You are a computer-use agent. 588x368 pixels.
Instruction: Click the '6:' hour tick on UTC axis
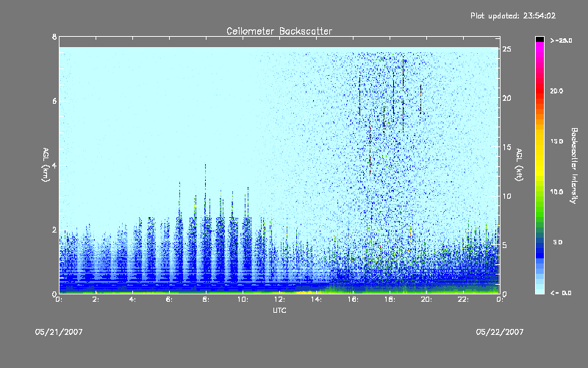pos(169,300)
